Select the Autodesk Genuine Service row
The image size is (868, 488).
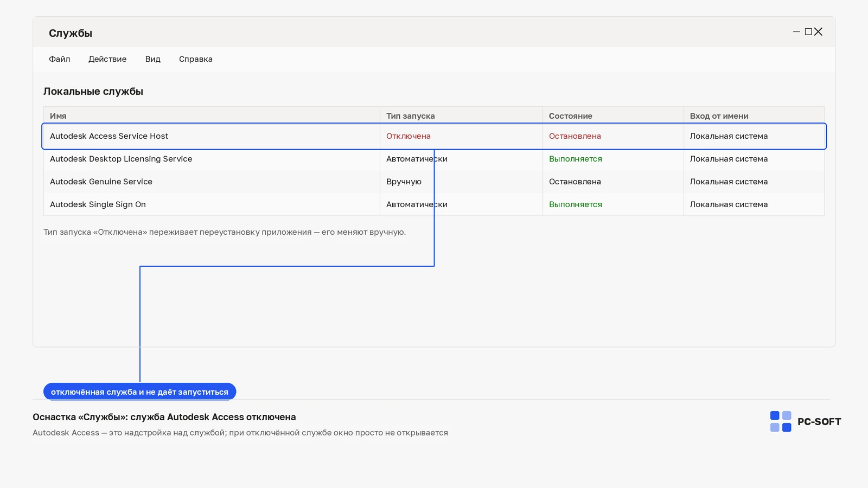pos(434,182)
